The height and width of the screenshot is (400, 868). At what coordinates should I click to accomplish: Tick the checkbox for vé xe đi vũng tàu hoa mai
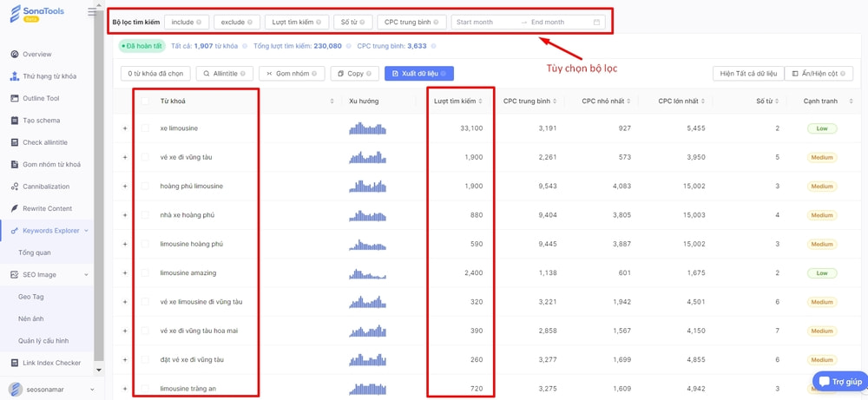pyautogui.click(x=145, y=331)
